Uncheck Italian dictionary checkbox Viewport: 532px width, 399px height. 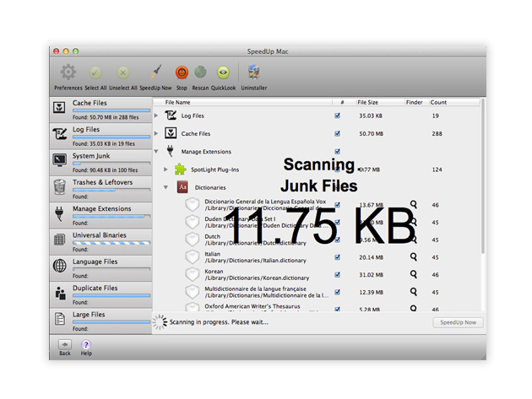[337, 257]
